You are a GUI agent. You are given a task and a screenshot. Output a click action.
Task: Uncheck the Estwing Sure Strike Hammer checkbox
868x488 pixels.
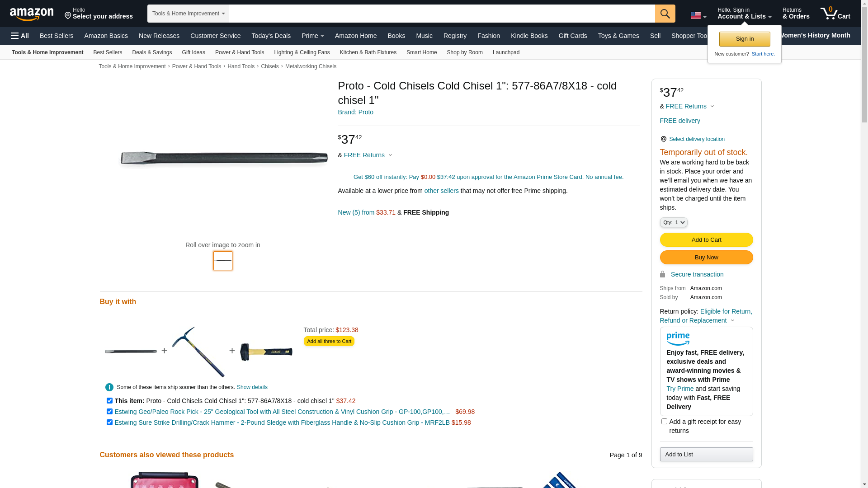pyautogui.click(x=109, y=422)
